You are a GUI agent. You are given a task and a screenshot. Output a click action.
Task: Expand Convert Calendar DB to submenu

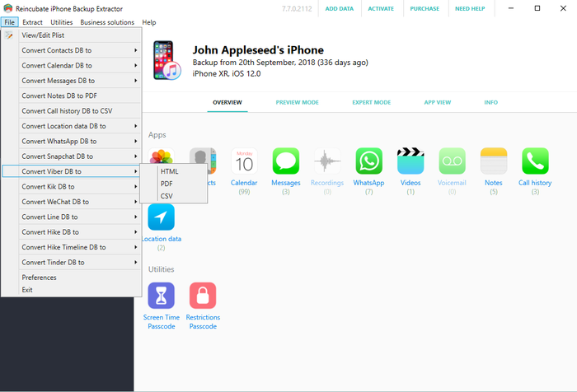80,65
